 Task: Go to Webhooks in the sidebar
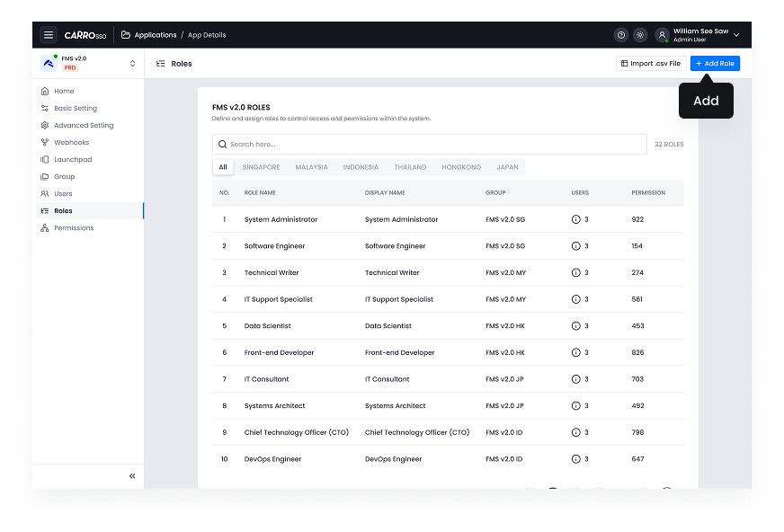[x=71, y=143]
